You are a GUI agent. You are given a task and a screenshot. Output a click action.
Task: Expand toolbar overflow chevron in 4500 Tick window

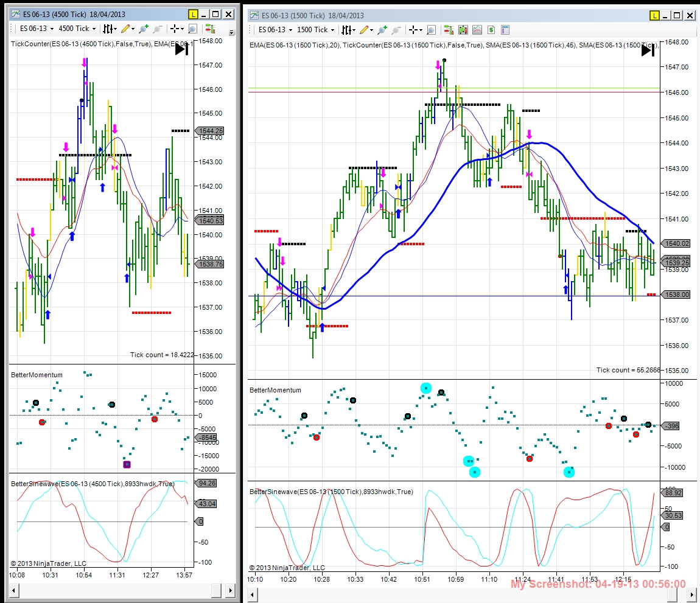232,32
